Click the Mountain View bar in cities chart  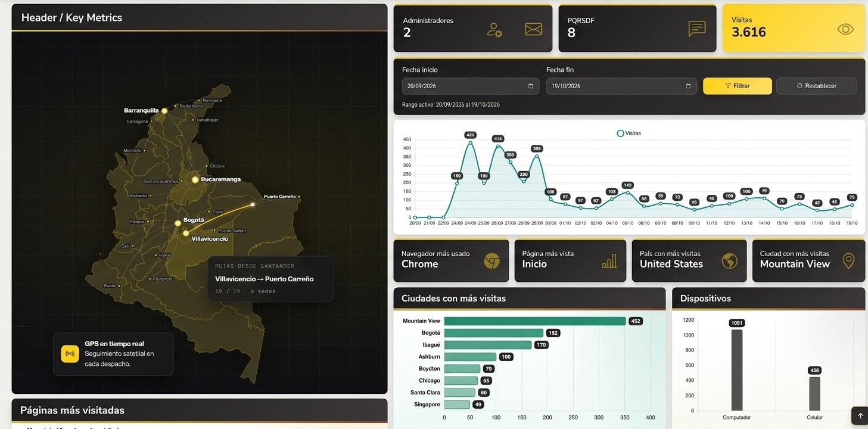535,321
